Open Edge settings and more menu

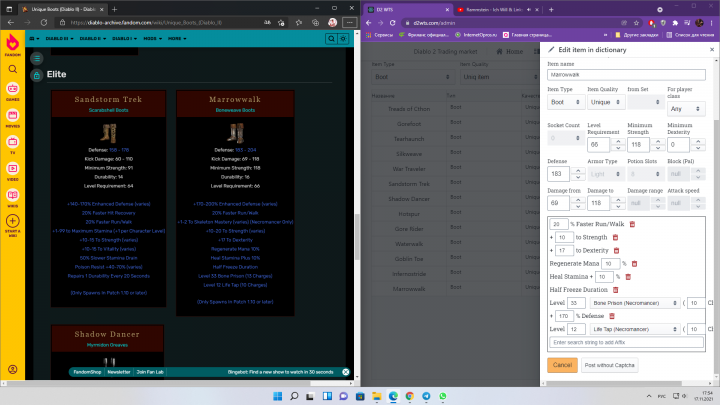click(x=349, y=22)
